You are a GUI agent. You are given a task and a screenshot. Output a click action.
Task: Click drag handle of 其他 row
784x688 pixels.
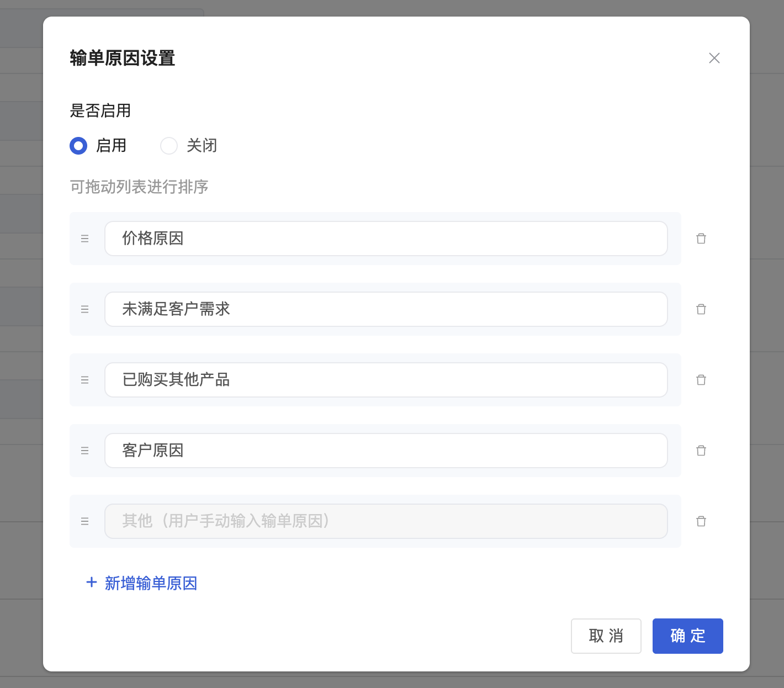84,521
